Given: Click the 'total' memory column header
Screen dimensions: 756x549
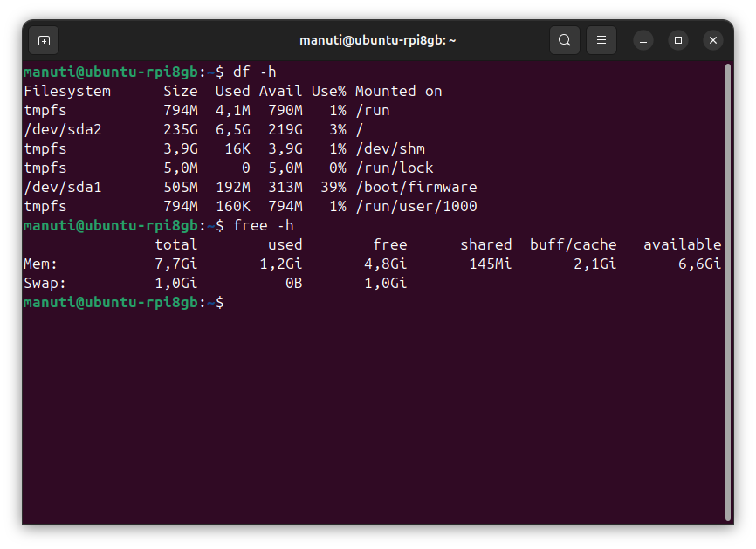Looking at the screenshot, I should tap(176, 245).
